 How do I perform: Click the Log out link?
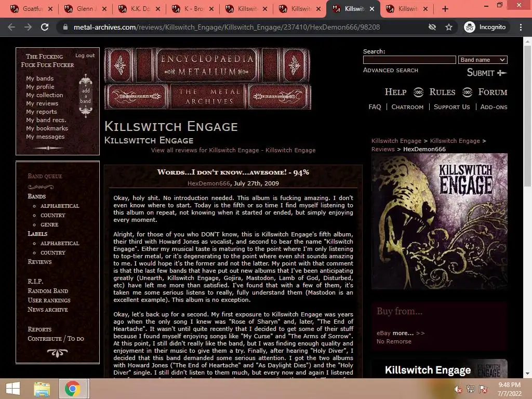click(85, 55)
